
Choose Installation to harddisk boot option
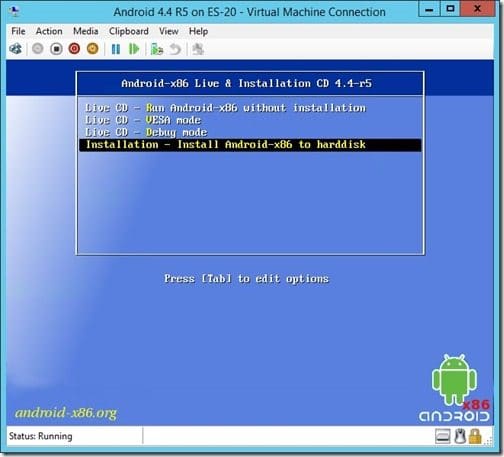[250, 145]
